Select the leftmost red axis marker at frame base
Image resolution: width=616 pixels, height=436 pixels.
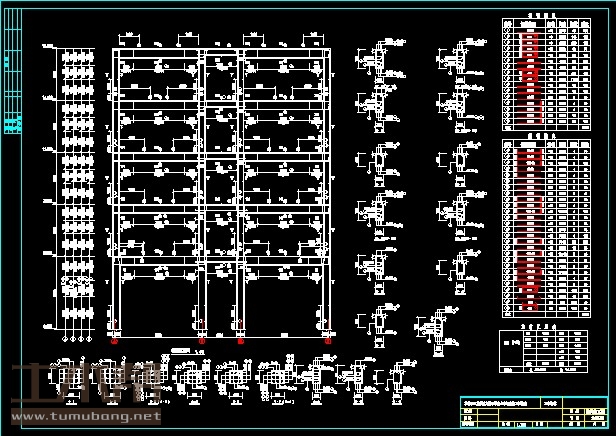[x=114, y=340]
